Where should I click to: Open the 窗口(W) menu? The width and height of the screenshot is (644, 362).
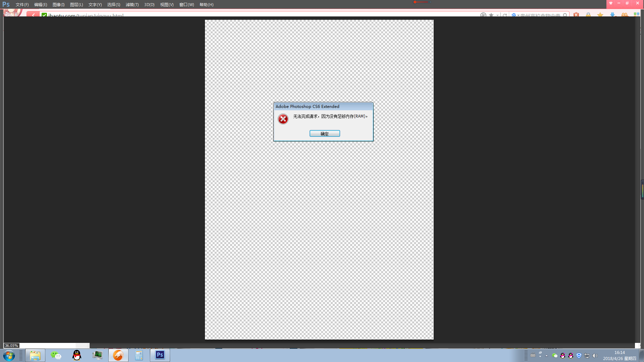pos(186,5)
